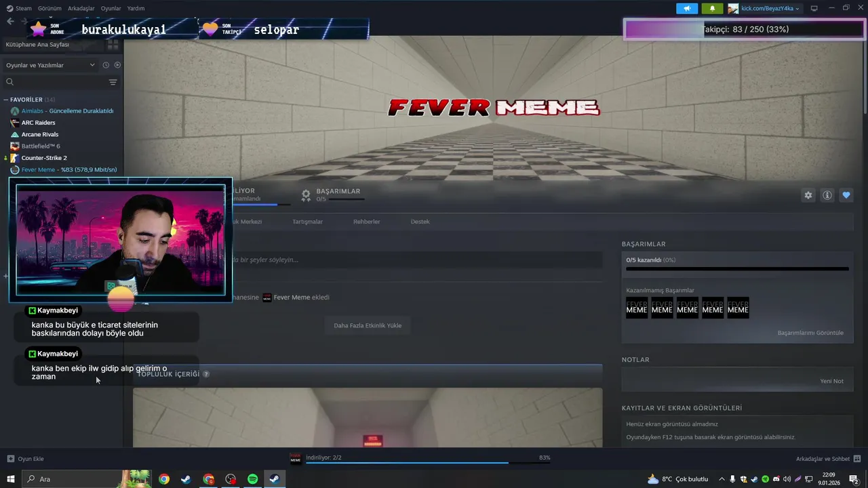Viewport: 868px width, 488px height.
Task: Select Aimlabs in favorites list
Action: [x=62, y=110]
